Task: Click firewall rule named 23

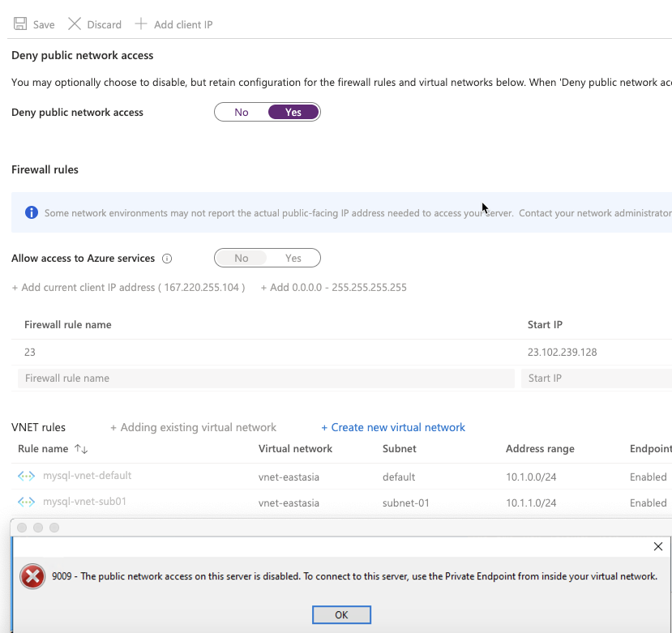Action: tap(30, 353)
